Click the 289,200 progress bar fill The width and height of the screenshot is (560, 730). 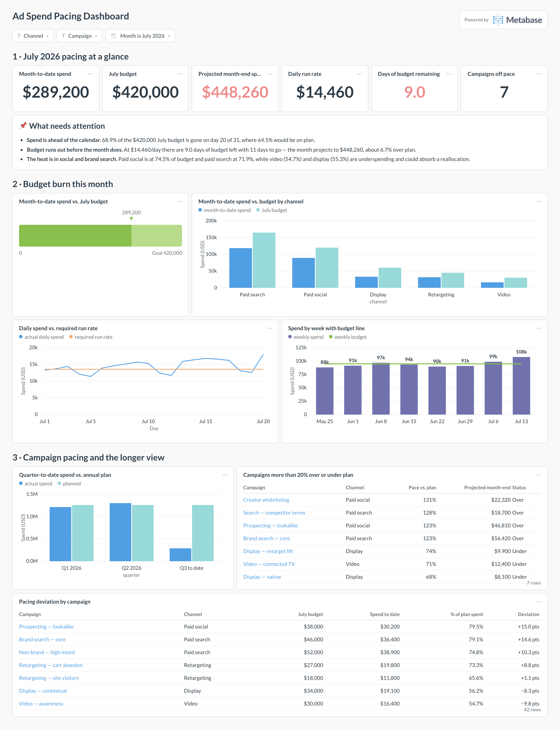pos(75,236)
